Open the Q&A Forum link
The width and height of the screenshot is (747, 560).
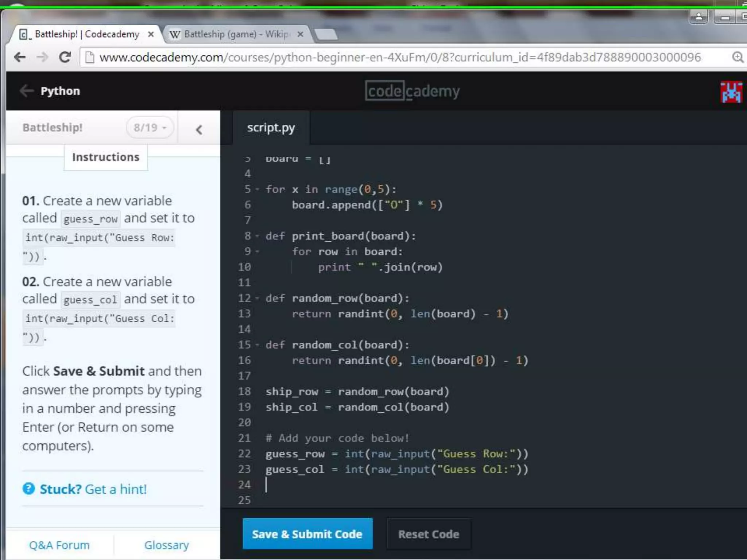pyautogui.click(x=59, y=545)
